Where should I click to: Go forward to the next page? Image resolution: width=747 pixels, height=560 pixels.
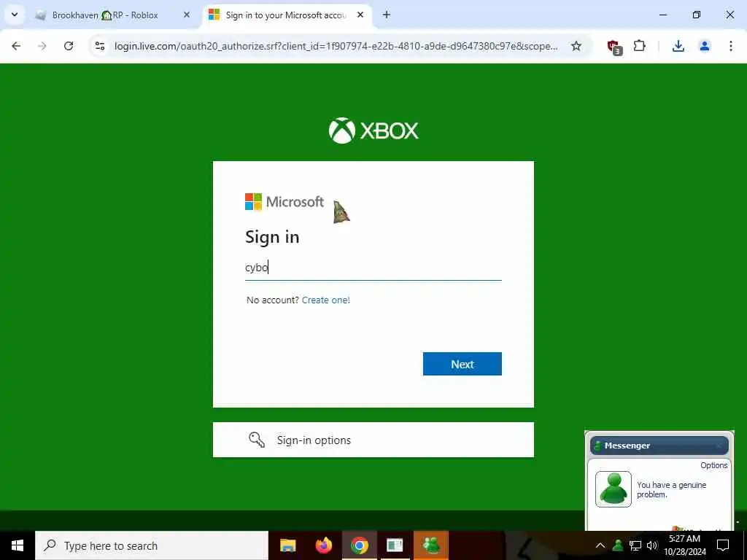(x=42, y=46)
